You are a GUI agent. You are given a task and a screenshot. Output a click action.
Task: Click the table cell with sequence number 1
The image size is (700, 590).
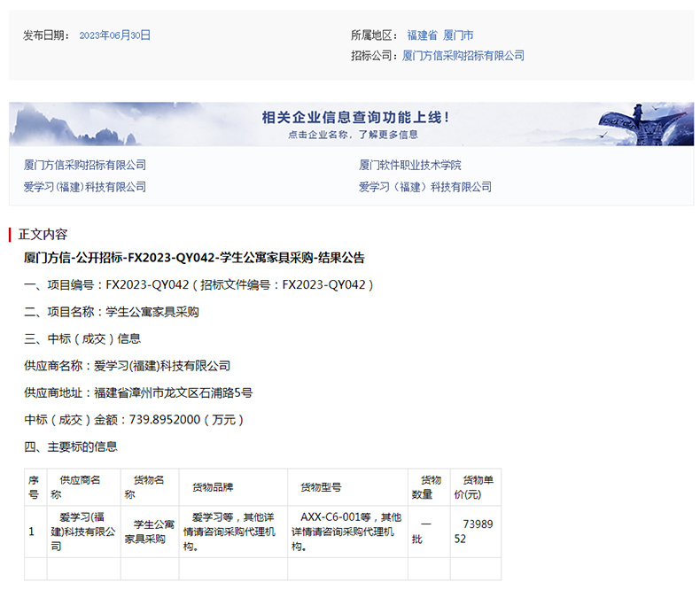coord(35,532)
